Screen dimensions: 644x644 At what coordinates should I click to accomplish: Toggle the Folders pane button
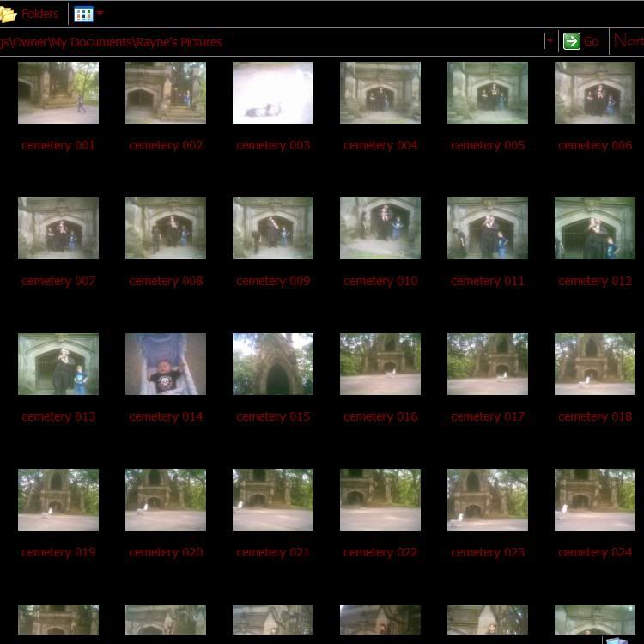click(29, 15)
